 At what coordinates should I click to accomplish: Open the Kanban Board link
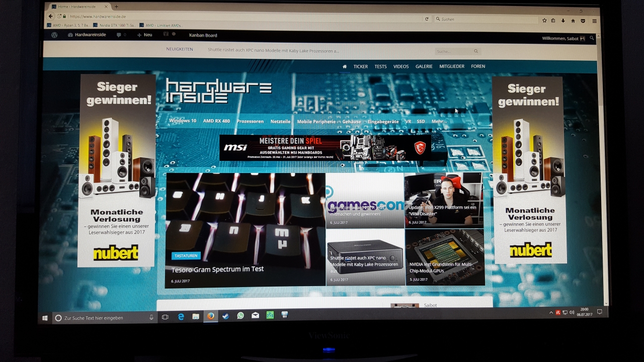pos(203,35)
